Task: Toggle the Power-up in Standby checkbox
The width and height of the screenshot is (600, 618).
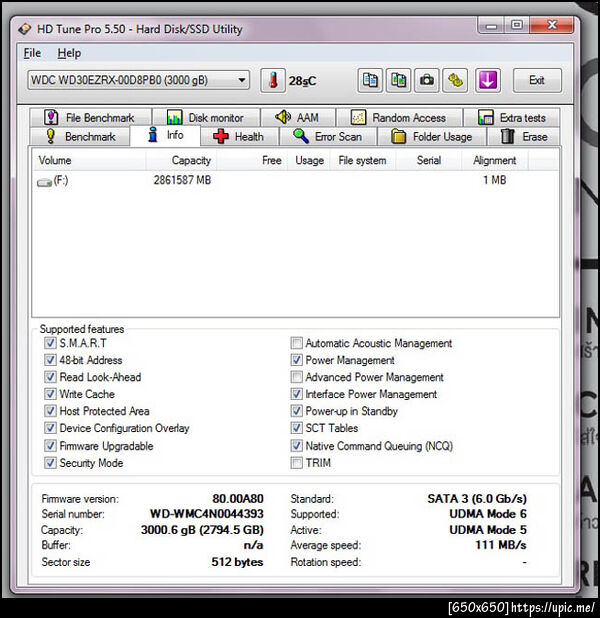Action: click(296, 411)
